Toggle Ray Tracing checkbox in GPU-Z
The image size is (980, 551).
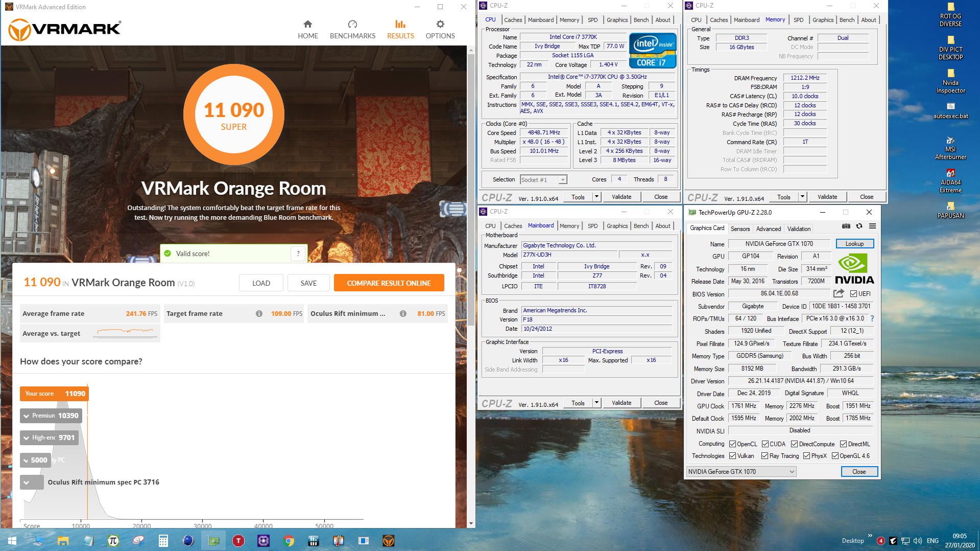(x=764, y=456)
